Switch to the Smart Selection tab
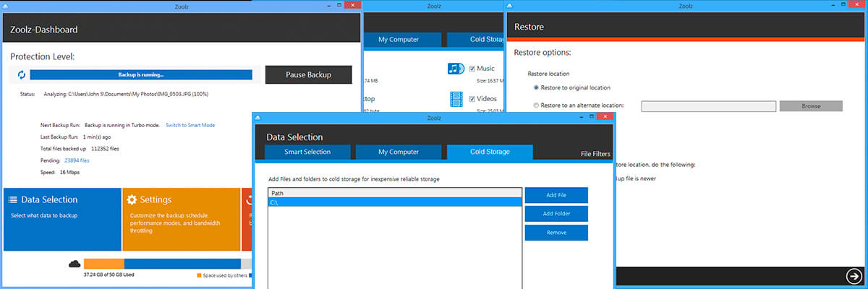The height and width of the screenshot is (289, 868). (307, 152)
